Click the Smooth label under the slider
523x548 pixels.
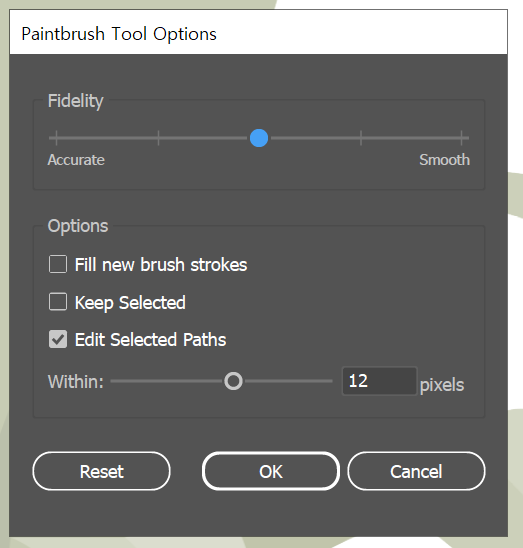444,160
